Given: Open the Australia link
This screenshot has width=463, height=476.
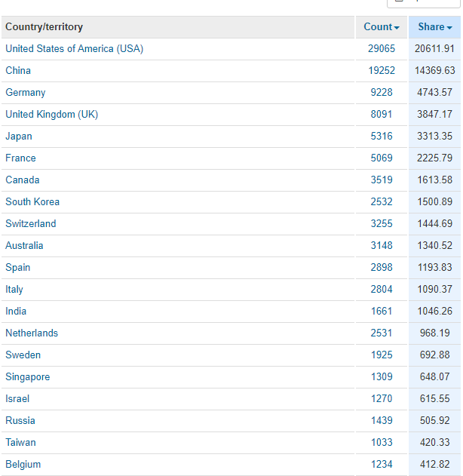Looking at the screenshot, I should click(24, 246).
